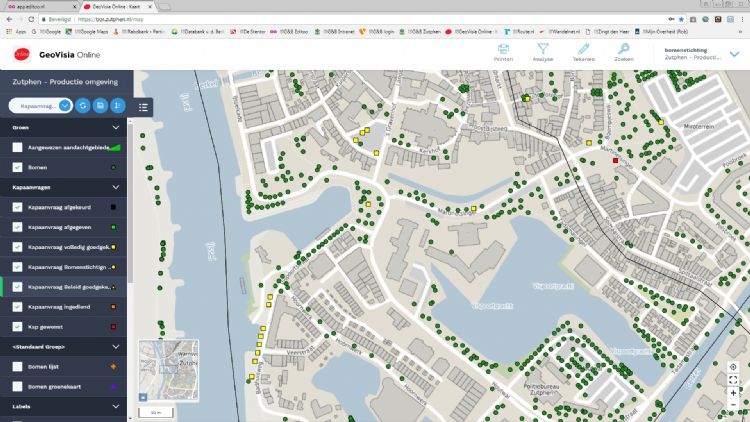Viewport: 750px width, 422px height.
Task: Zoom out with the minus button
Action: point(733,407)
